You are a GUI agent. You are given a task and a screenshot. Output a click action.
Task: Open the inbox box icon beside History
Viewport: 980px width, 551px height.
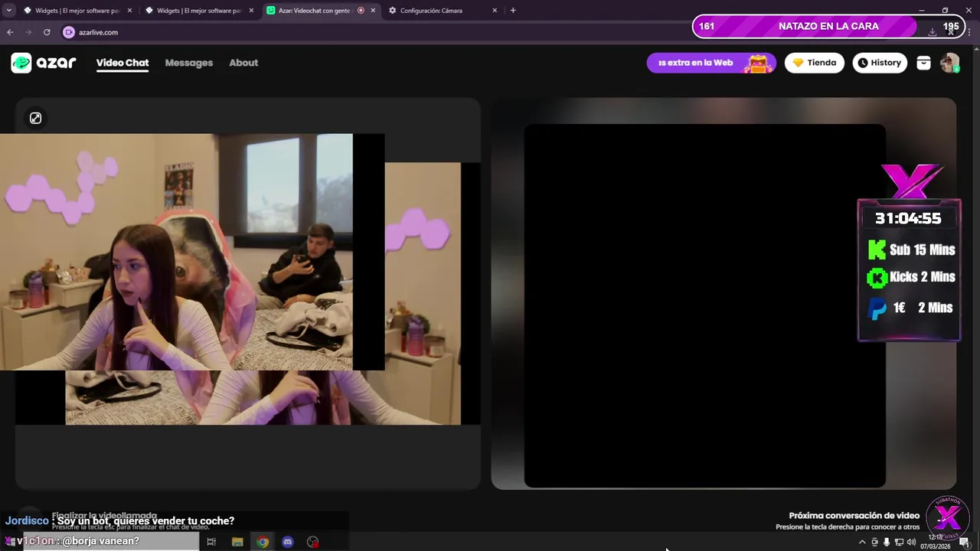point(923,63)
